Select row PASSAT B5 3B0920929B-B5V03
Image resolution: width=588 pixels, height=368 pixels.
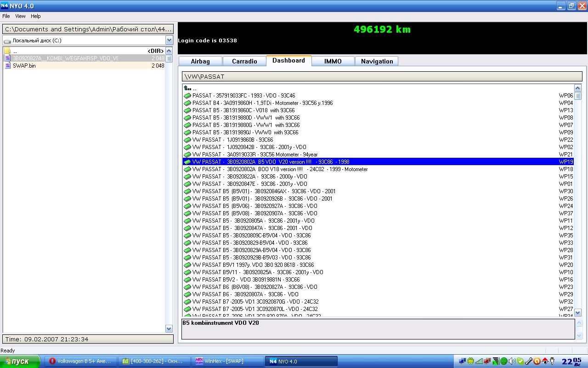pos(378,258)
